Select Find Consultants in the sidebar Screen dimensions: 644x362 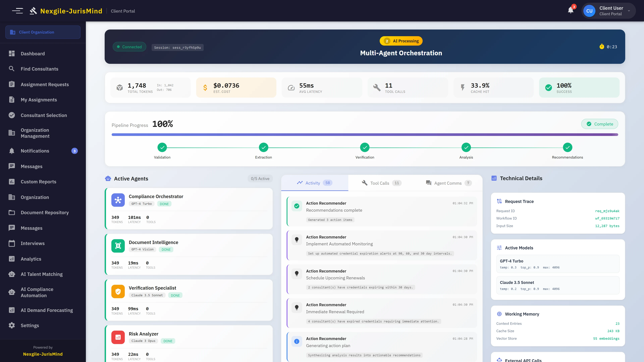tap(39, 69)
